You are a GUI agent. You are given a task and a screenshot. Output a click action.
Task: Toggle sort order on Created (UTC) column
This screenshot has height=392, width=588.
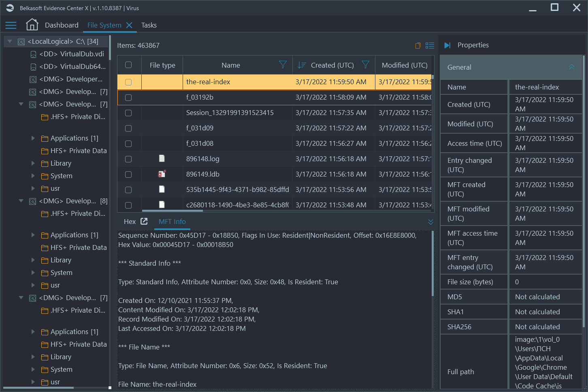(x=302, y=65)
